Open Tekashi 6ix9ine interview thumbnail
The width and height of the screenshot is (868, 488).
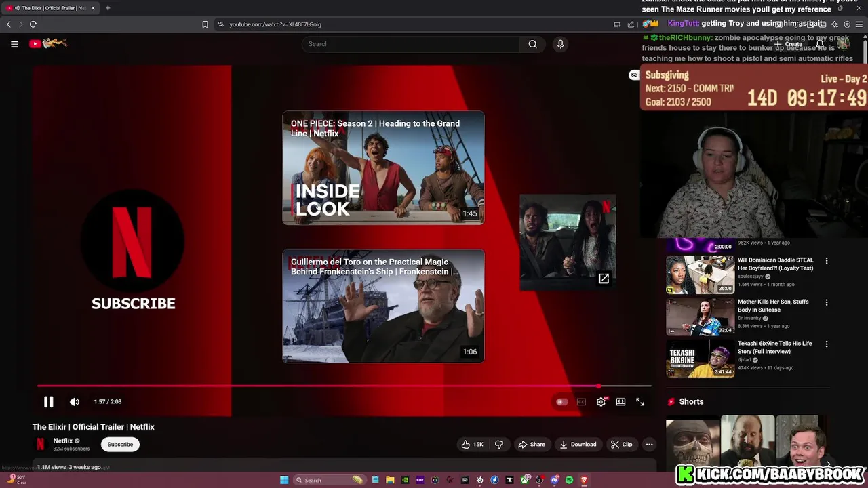700,358
